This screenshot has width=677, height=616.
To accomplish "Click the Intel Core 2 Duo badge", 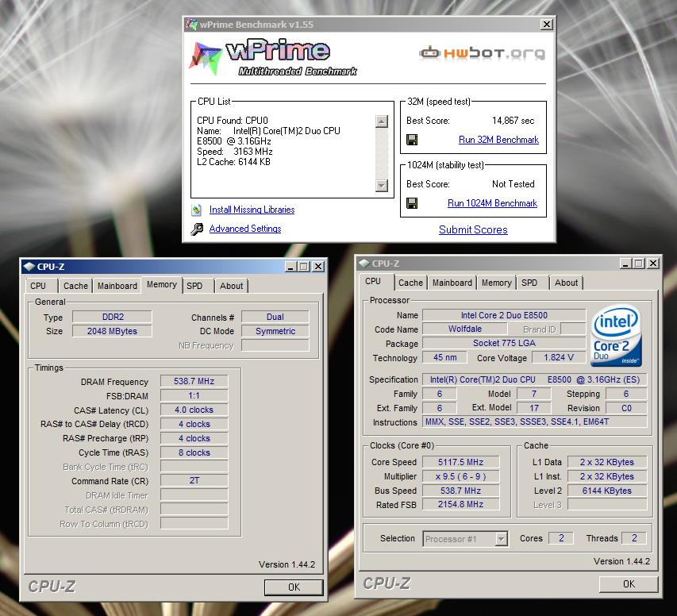I will [x=616, y=336].
